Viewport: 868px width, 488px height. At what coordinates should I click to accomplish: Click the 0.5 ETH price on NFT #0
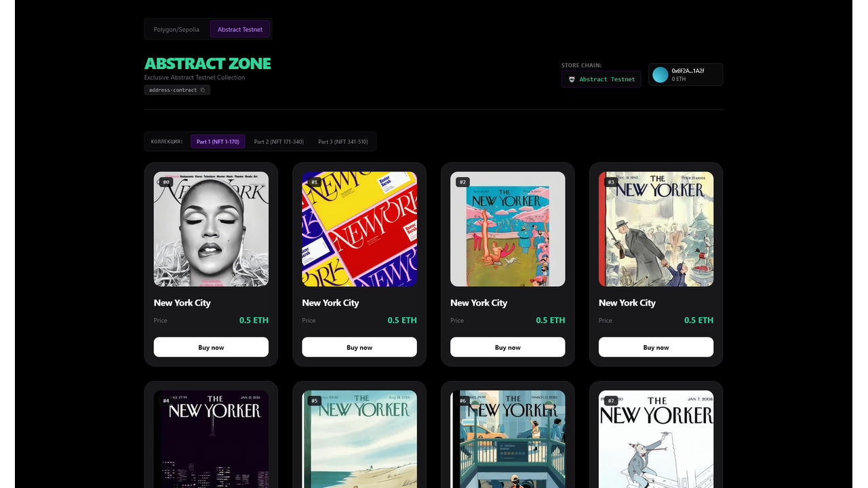[x=254, y=321]
